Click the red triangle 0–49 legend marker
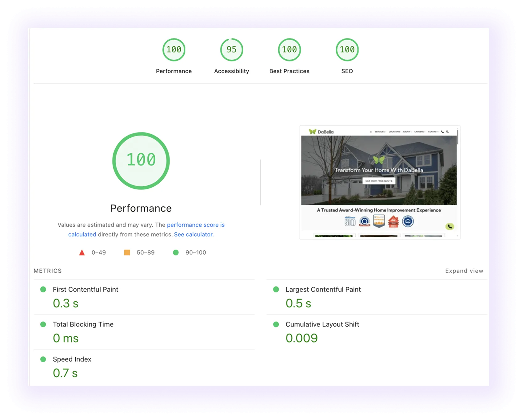The height and width of the screenshot is (420, 523). tap(82, 252)
